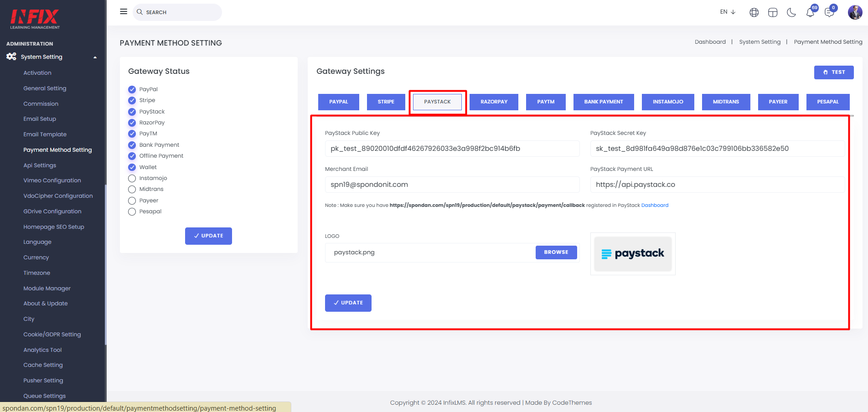
Task: Toggle the RazorPay gateway checkbox
Action: point(132,123)
